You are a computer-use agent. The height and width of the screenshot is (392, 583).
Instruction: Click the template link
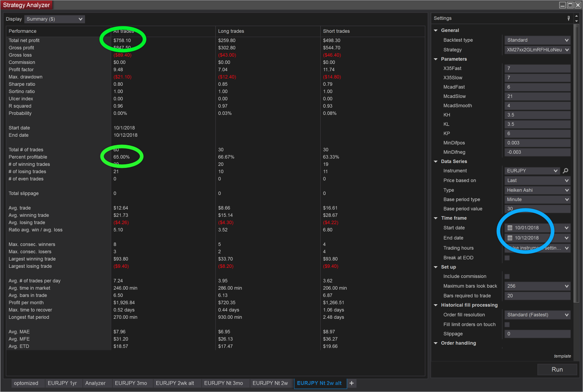(562, 356)
